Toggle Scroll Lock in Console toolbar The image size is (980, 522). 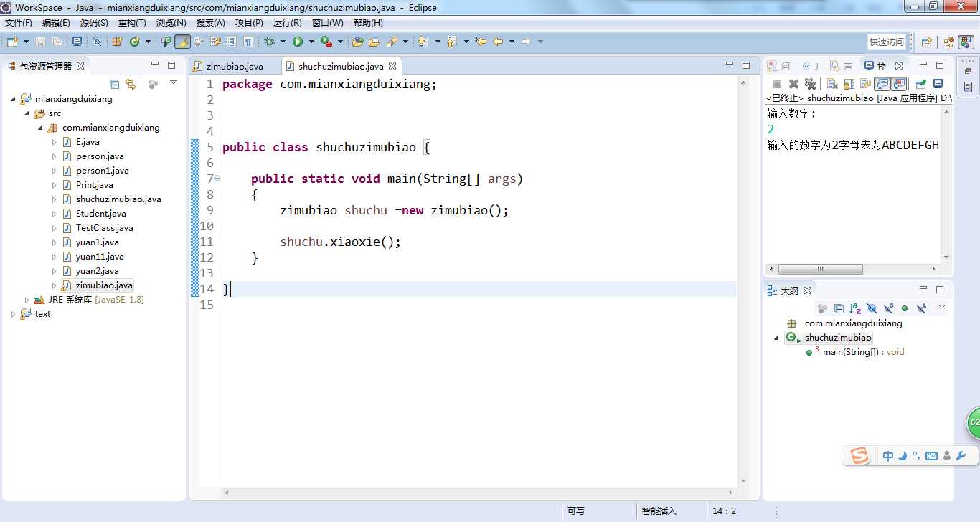(849, 84)
